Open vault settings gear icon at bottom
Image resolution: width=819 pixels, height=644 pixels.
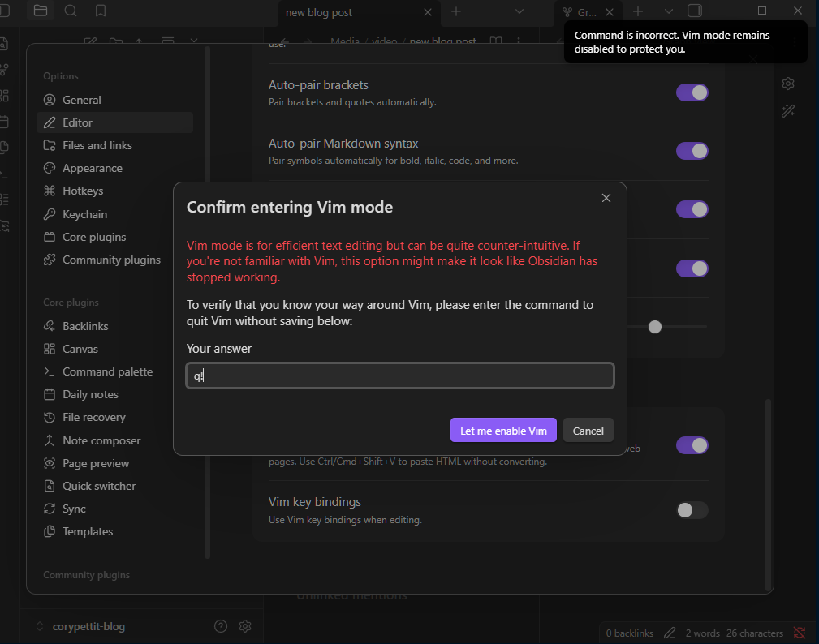tap(245, 625)
